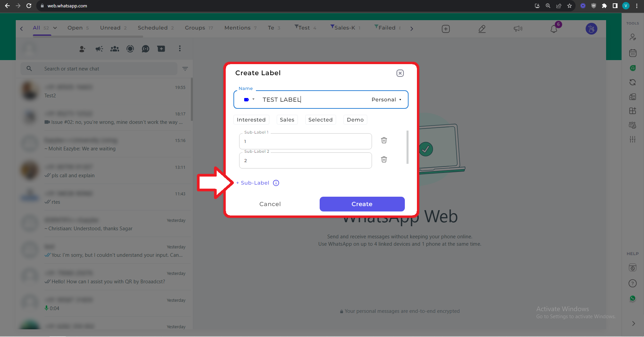Screen dimensions: 644x337
Task: Show Sub-Label info tooltip icon
Action: (276, 183)
